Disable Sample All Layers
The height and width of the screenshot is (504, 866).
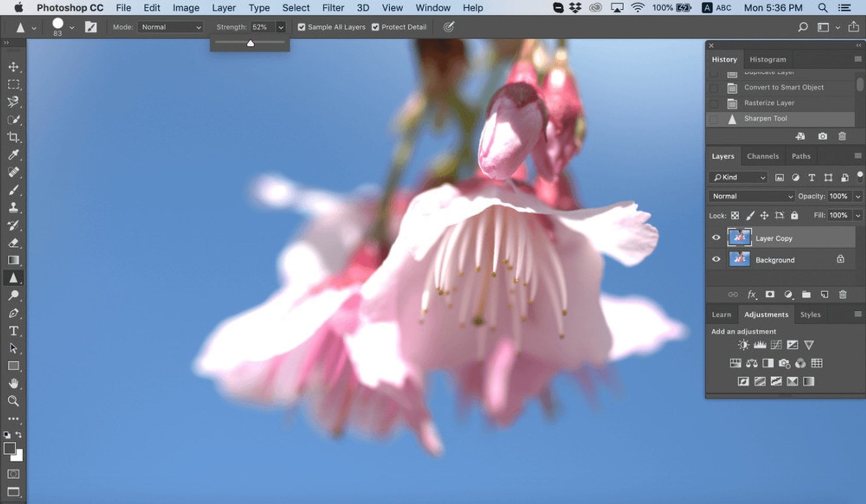[x=302, y=27]
